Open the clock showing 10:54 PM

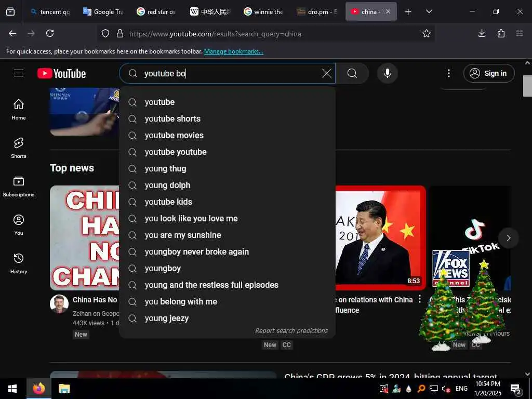click(487, 389)
